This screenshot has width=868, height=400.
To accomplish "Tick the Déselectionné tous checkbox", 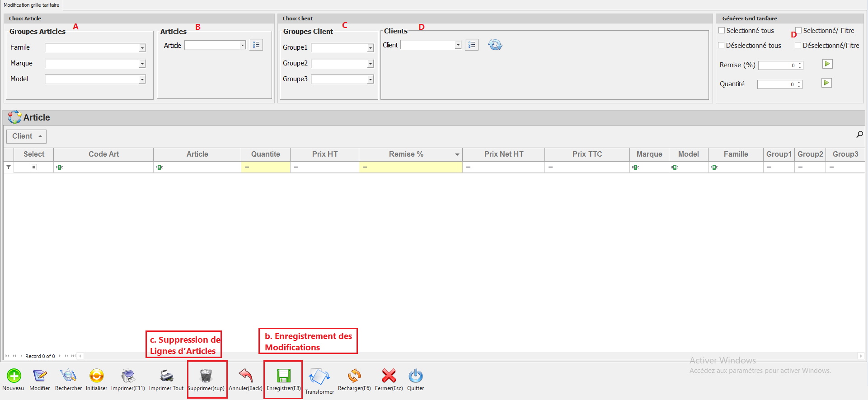I will [x=722, y=46].
